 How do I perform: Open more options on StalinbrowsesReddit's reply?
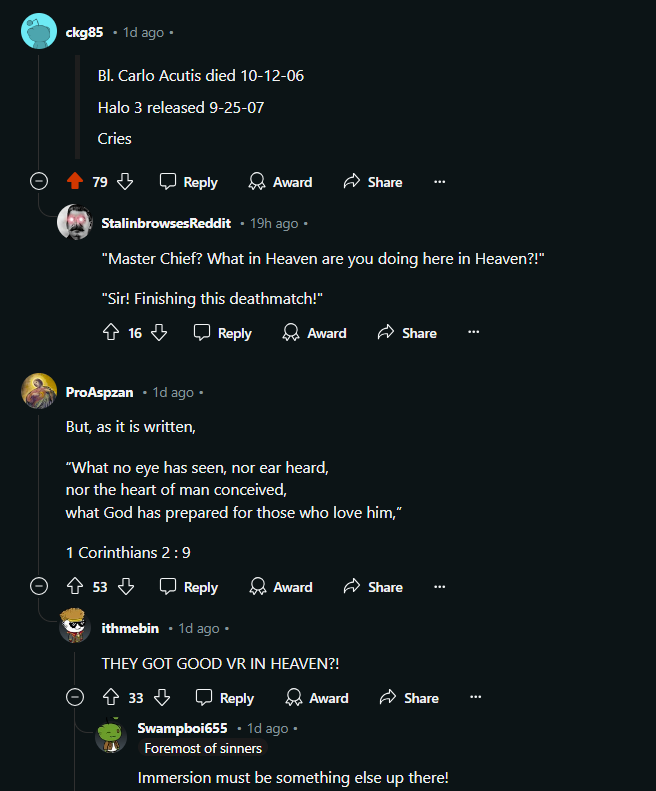coord(473,333)
